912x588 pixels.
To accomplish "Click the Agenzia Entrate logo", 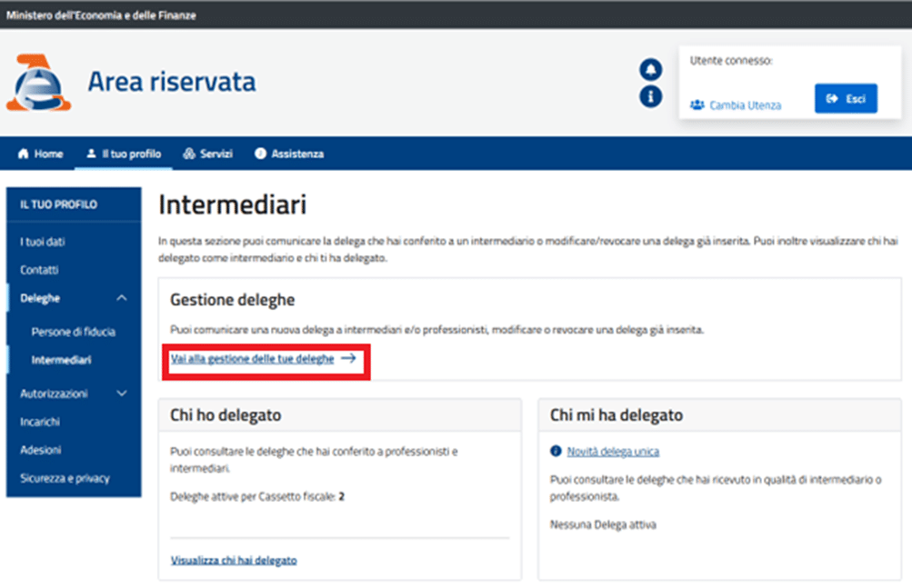I will (x=38, y=82).
